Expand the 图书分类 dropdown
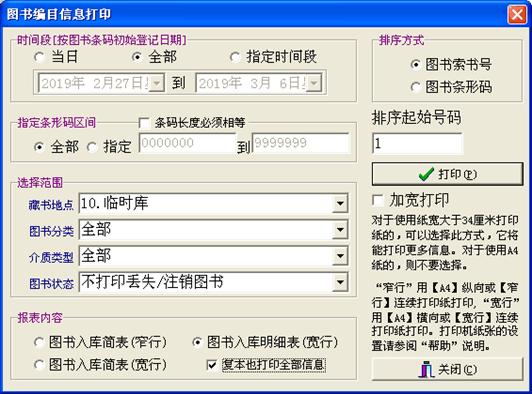 pos(340,230)
